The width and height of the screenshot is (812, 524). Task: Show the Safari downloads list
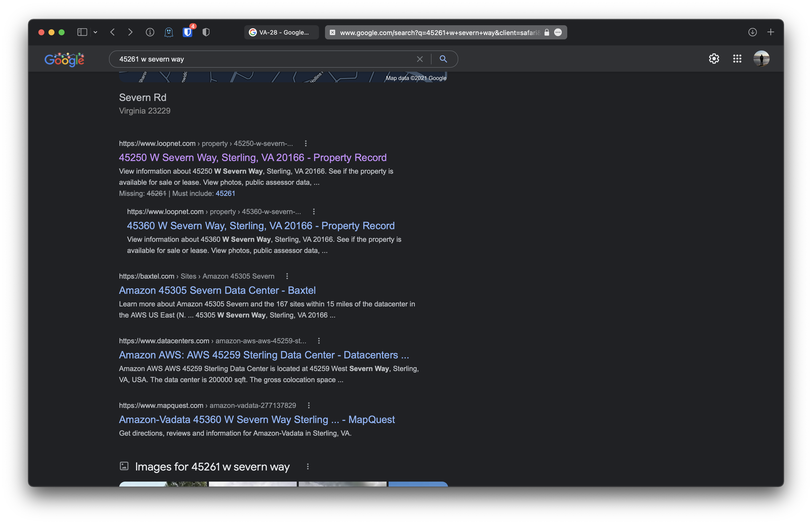click(x=752, y=32)
